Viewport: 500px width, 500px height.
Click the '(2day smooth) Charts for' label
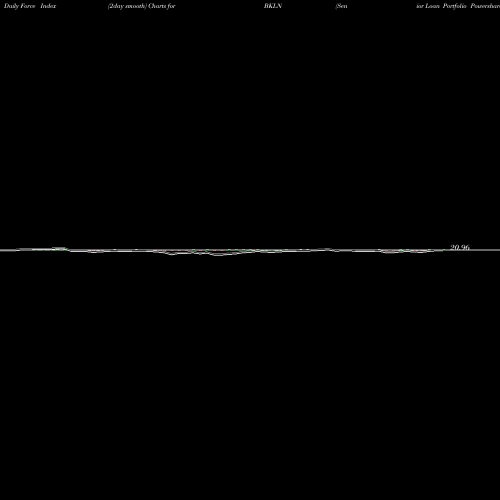tap(142, 6)
